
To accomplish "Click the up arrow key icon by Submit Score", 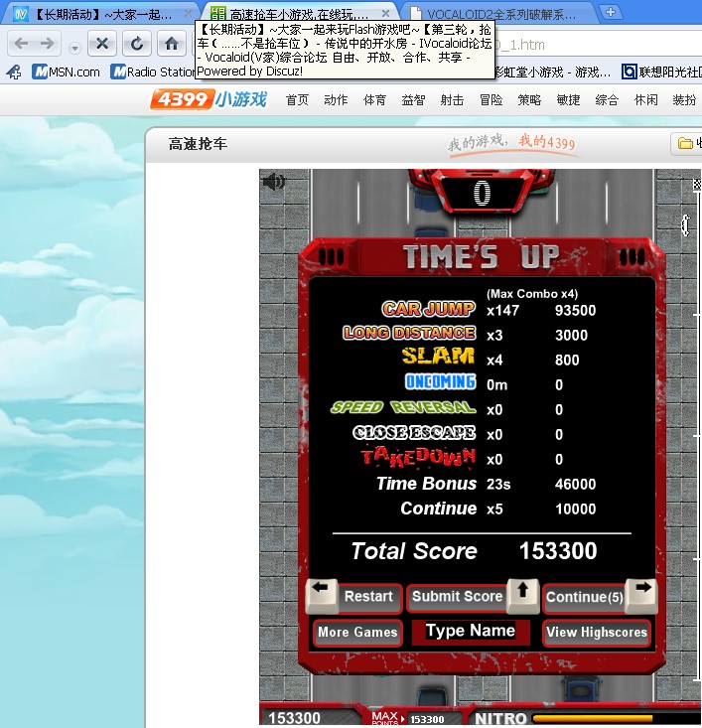I will tap(523, 595).
